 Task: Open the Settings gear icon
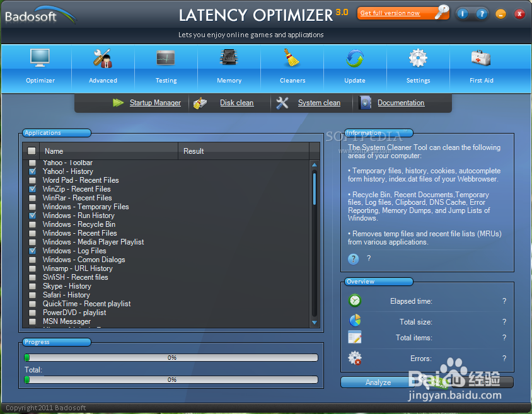(418, 58)
